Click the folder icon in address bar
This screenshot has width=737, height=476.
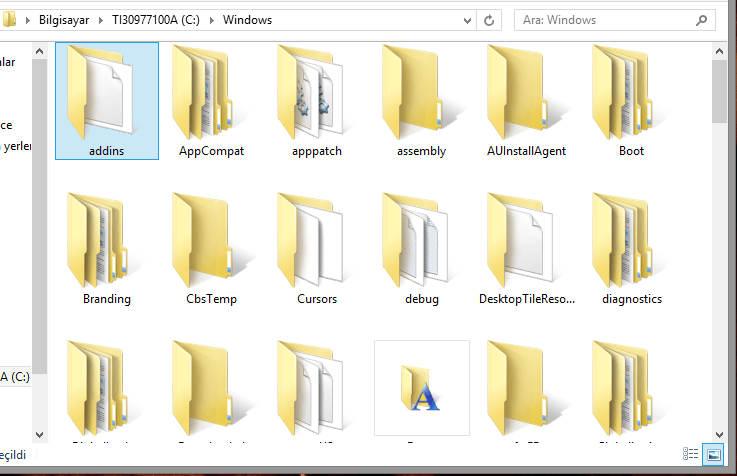(x=9, y=20)
